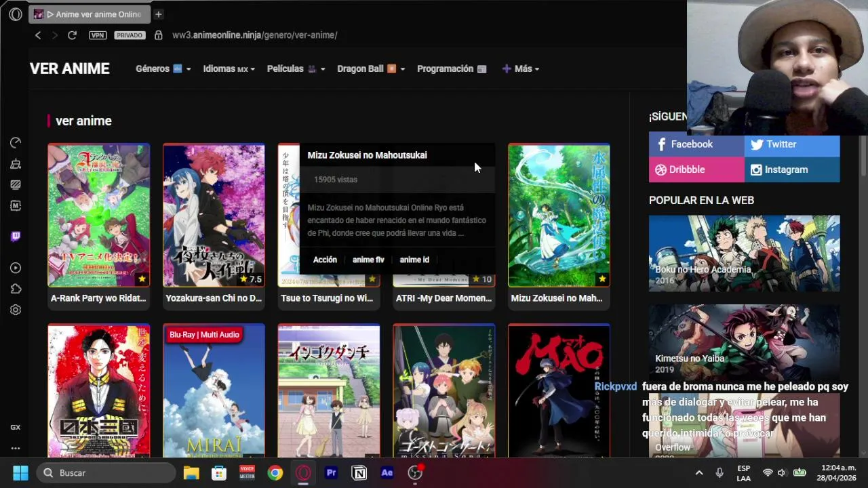Open A-Rank Party wo Ridat... poster
The width and height of the screenshot is (868, 488).
pos(99,215)
